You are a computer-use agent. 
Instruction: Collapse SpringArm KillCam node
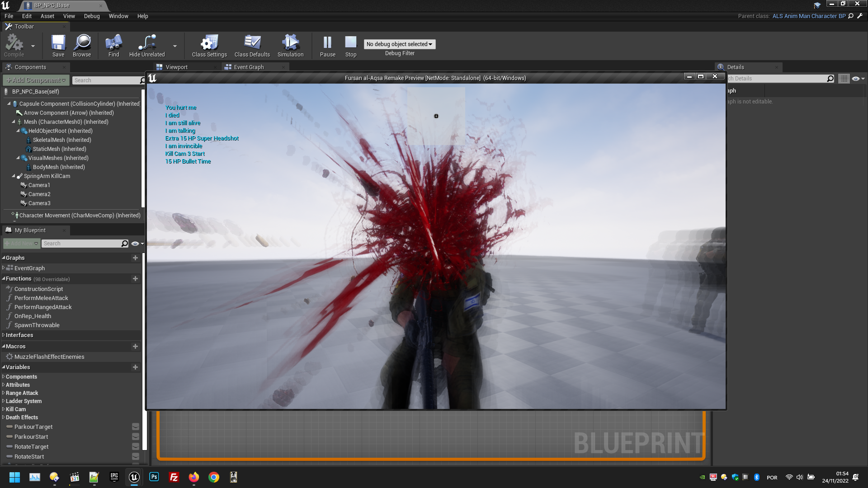(13, 176)
